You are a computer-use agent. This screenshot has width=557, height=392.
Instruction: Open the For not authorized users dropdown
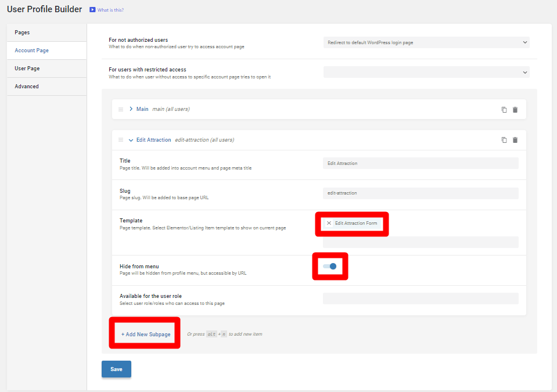coord(426,42)
